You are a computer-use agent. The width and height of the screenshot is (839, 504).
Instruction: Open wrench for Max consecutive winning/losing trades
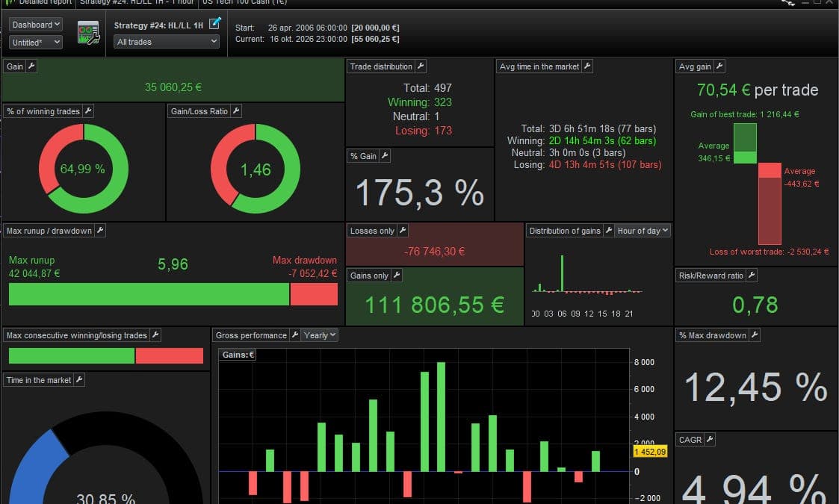tap(155, 335)
